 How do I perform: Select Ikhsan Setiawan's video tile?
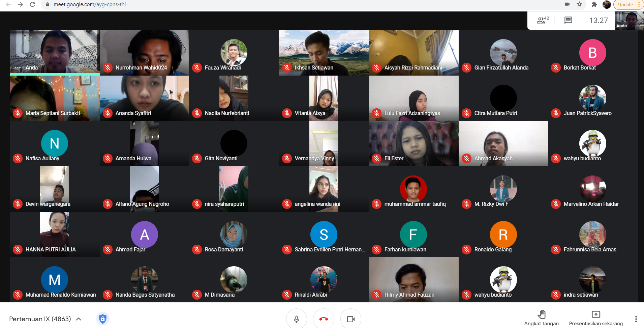tap(324, 52)
